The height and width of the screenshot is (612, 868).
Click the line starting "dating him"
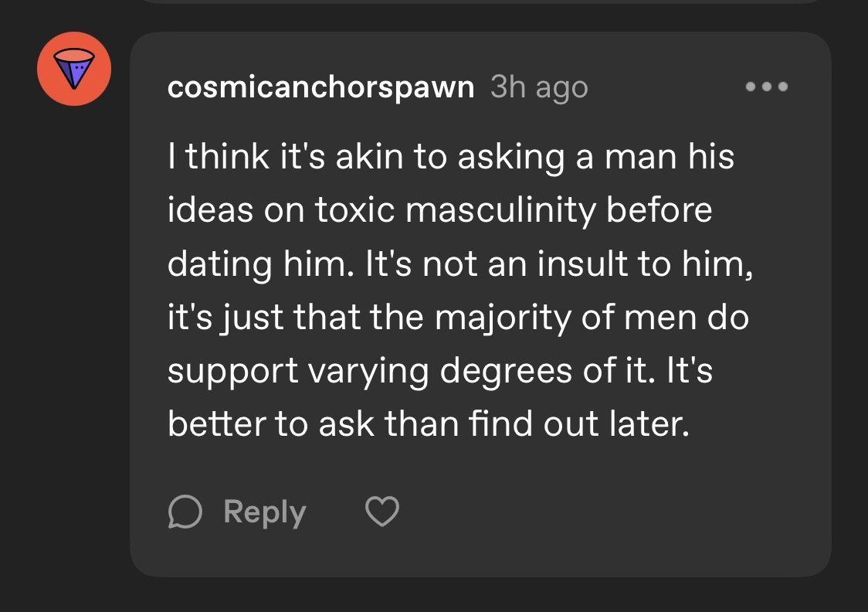coord(459,263)
